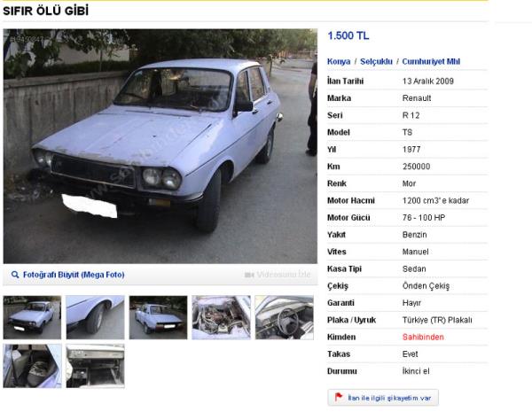
Task: Click the 1.500 TL price text
Action: pyautogui.click(x=348, y=35)
